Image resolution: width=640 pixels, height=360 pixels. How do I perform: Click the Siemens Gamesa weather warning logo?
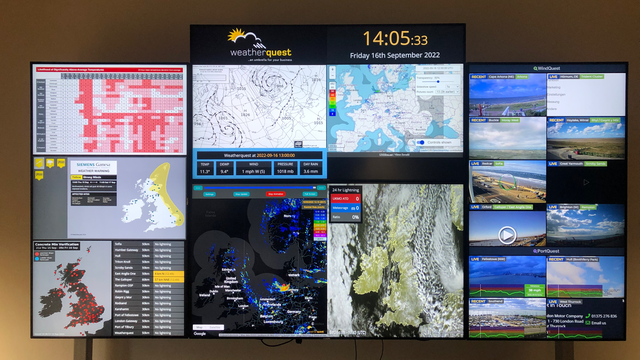pos(94,167)
